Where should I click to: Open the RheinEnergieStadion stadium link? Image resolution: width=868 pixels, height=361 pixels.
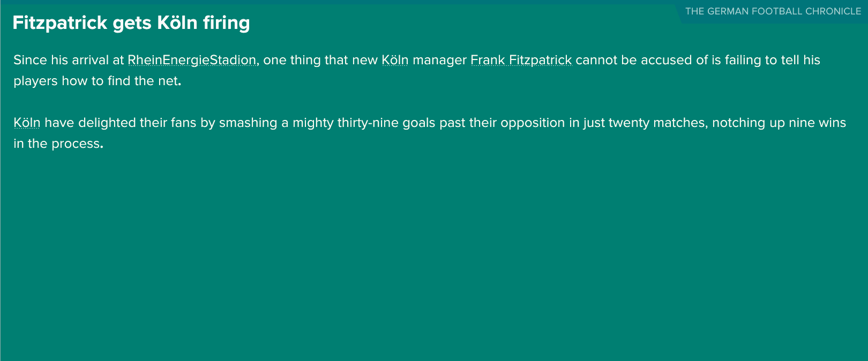(x=192, y=60)
